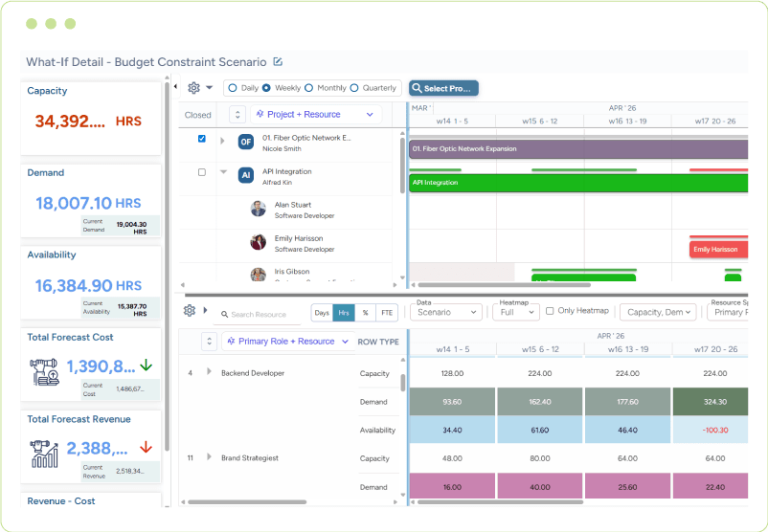Click Brand Strategiest demand cell 40.00

(x=540, y=487)
